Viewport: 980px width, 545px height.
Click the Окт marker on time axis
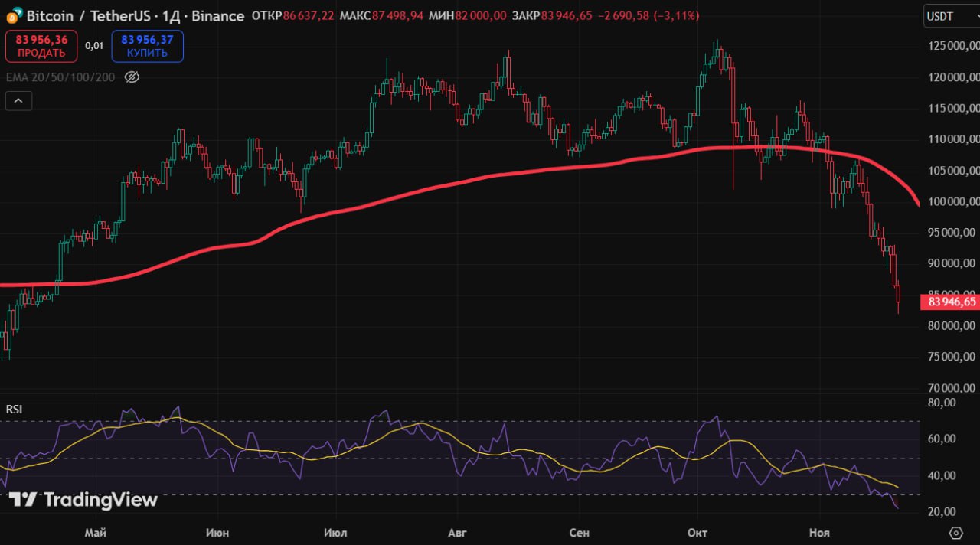tap(697, 533)
